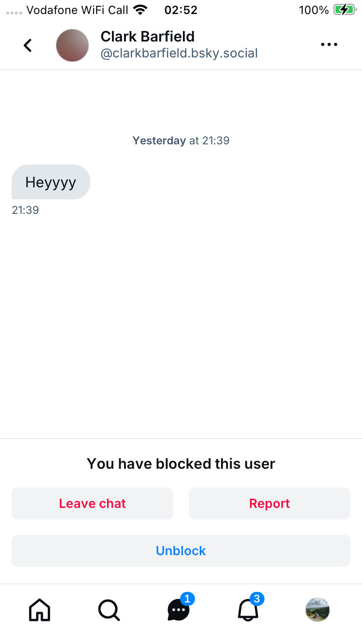The image size is (362, 644).
Task: Open my profile from the bottom avatar
Action: pos(318,610)
